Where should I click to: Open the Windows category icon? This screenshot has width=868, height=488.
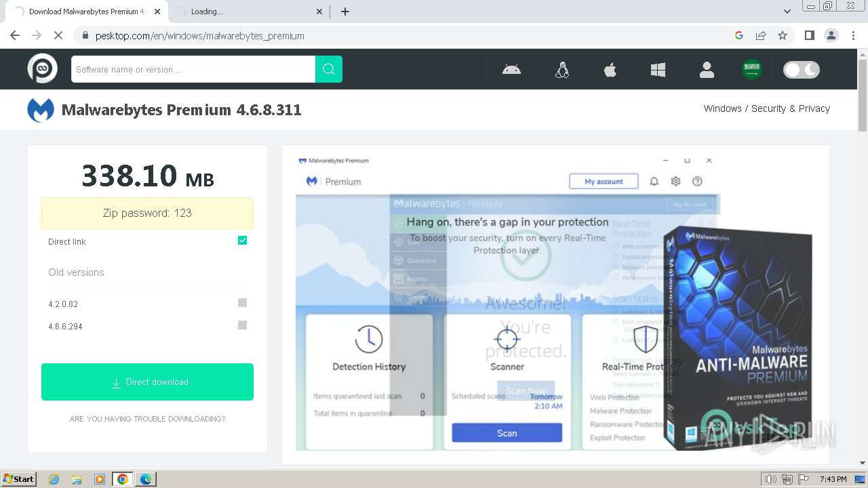tap(658, 69)
